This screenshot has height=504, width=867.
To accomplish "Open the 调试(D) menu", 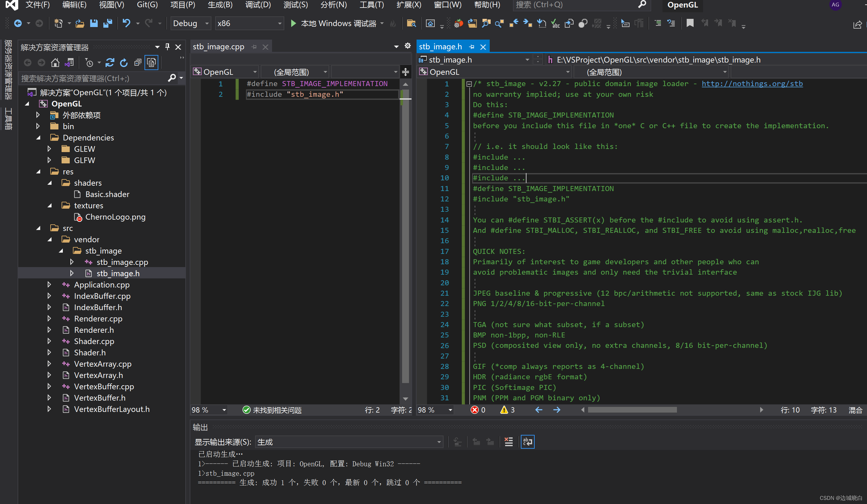I will coord(258,5).
